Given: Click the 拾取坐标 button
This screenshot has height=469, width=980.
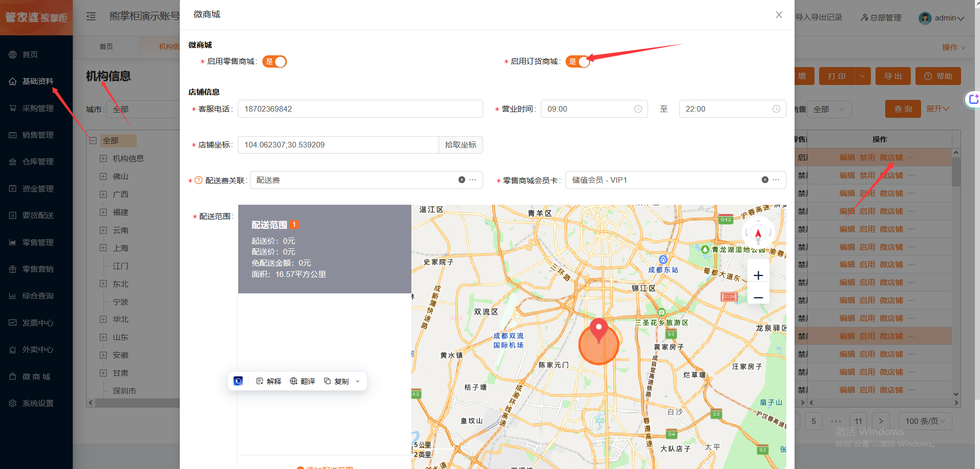Looking at the screenshot, I should coord(461,144).
